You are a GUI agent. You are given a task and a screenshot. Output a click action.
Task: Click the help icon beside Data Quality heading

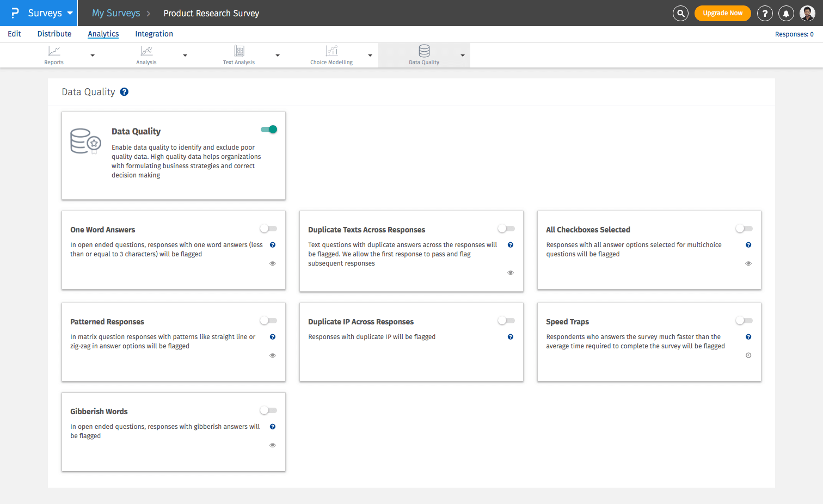point(124,92)
